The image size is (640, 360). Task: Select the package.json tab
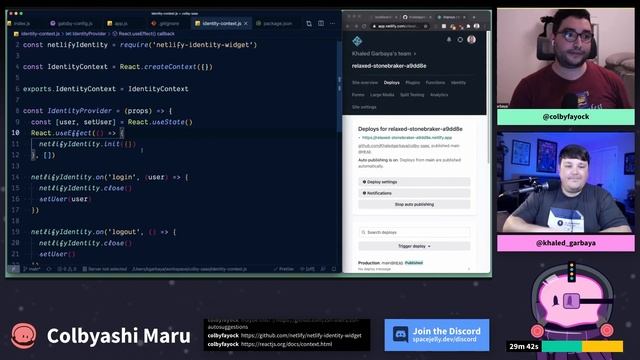coord(274,24)
